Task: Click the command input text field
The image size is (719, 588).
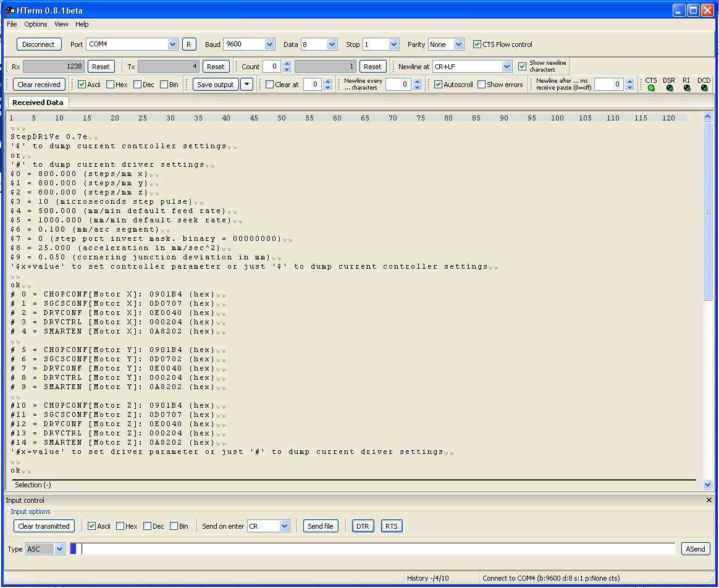Action: (372, 549)
